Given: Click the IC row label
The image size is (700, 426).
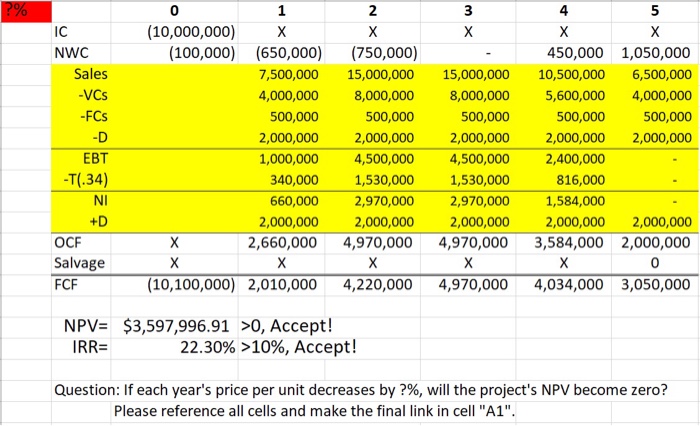Looking at the screenshot, I should [x=61, y=32].
